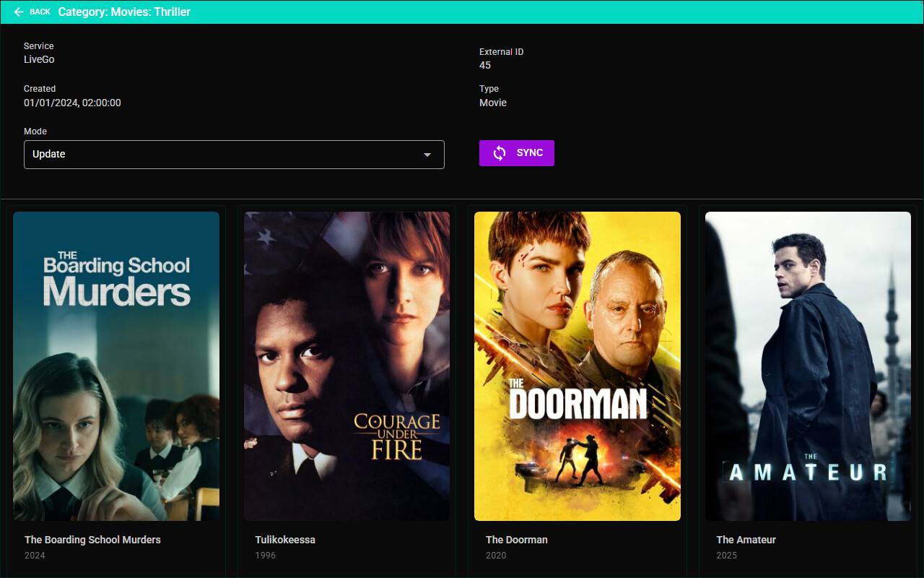Viewport: 924px width, 578px height.
Task: Open the Mode dropdown showing Update
Action: 234,155
